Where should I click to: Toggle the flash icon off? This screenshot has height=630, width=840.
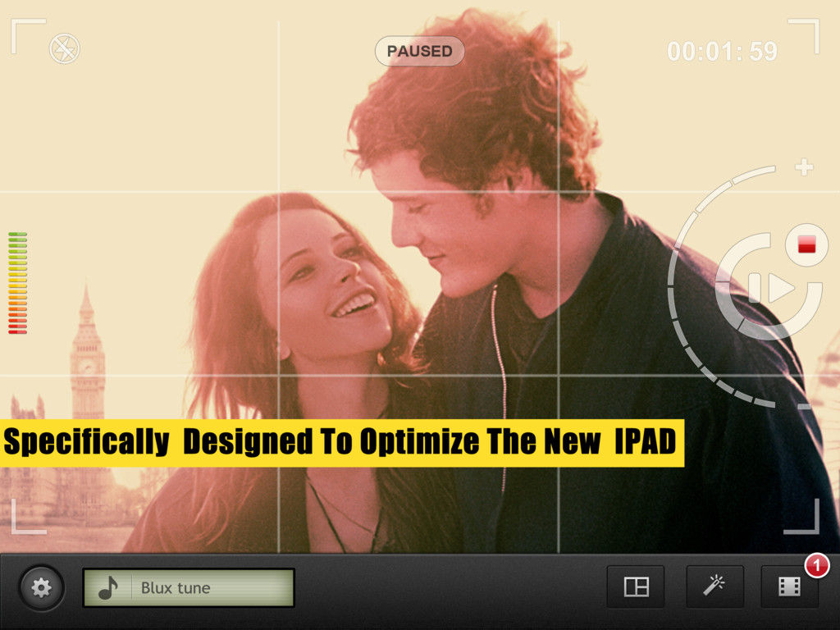(64, 48)
